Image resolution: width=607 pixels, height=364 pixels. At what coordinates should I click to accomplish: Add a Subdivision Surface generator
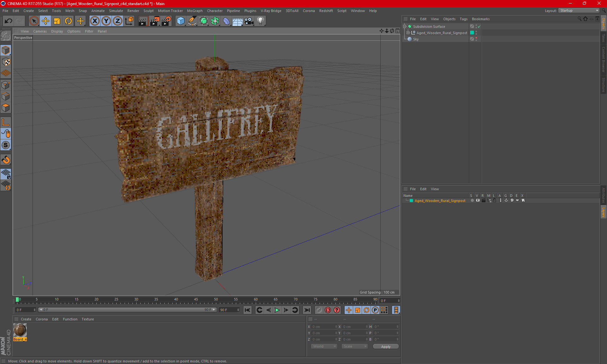click(x=204, y=21)
